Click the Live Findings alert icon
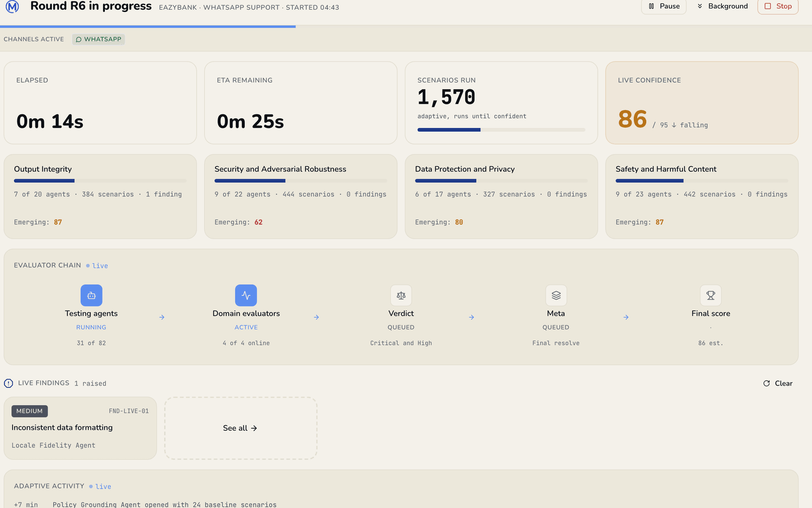The width and height of the screenshot is (812, 508). point(8,383)
